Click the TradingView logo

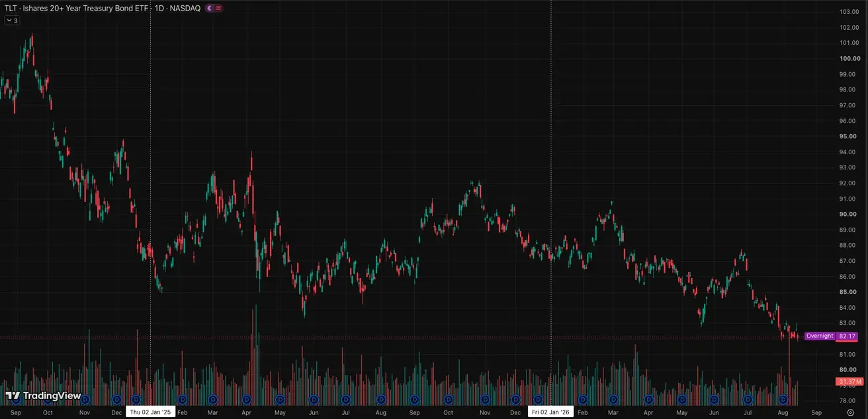coord(43,396)
